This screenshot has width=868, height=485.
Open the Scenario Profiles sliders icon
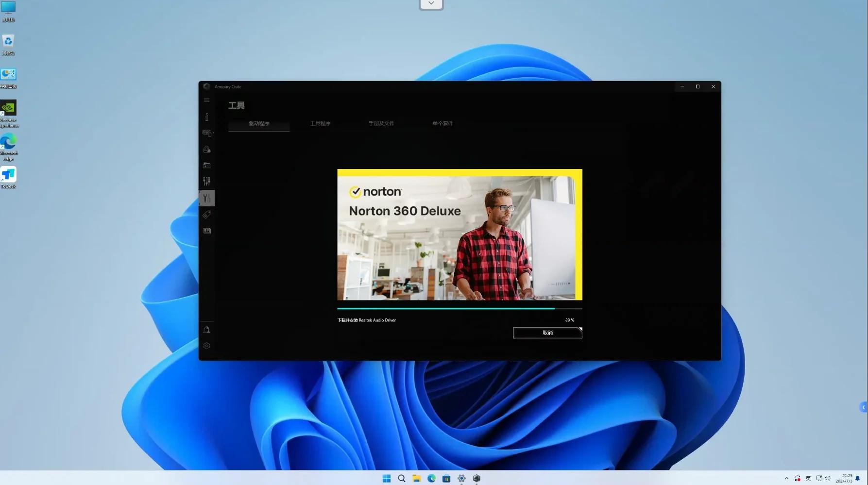tap(206, 182)
